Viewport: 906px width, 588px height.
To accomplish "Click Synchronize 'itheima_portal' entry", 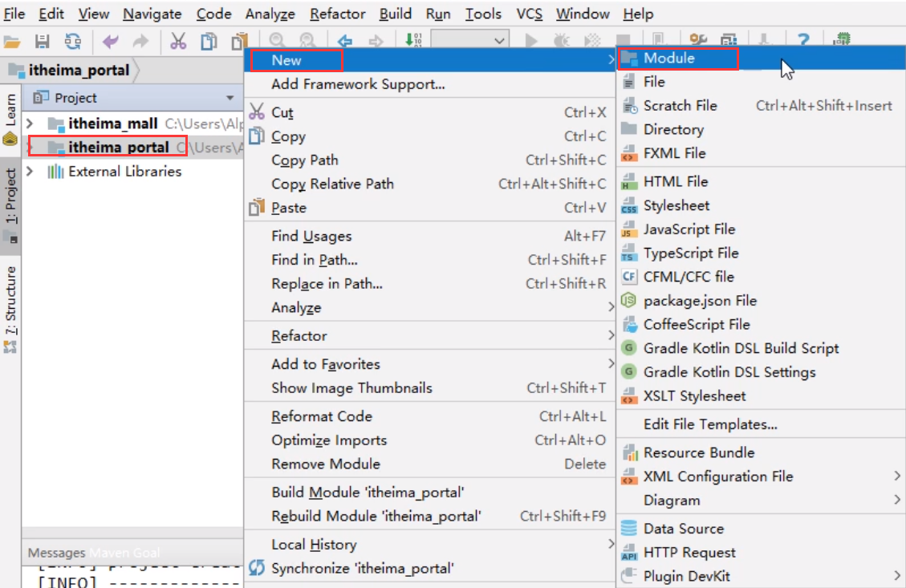I will click(x=430, y=569).
